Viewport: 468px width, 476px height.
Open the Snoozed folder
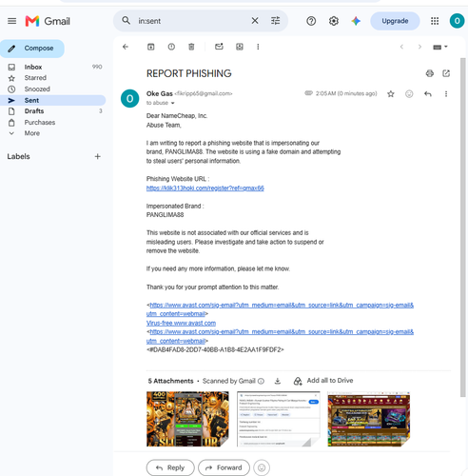click(x=52, y=89)
